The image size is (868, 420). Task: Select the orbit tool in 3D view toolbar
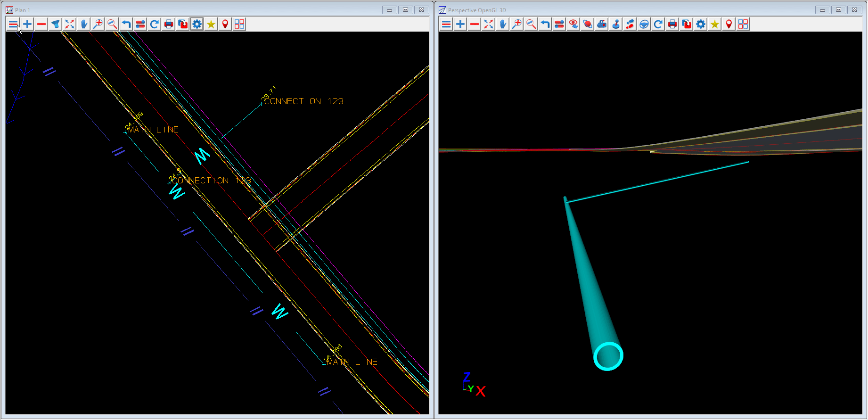[x=588, y=24]
